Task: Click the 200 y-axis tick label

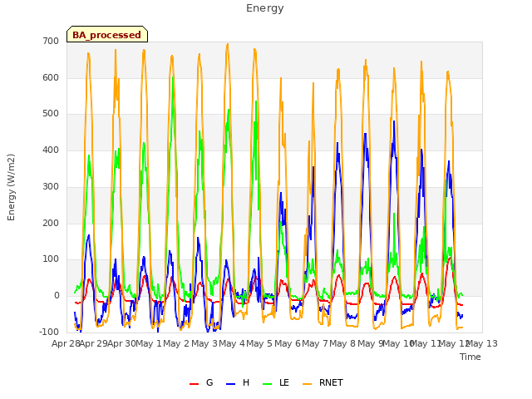Action: pyautogui.click(x=51, y=223)
